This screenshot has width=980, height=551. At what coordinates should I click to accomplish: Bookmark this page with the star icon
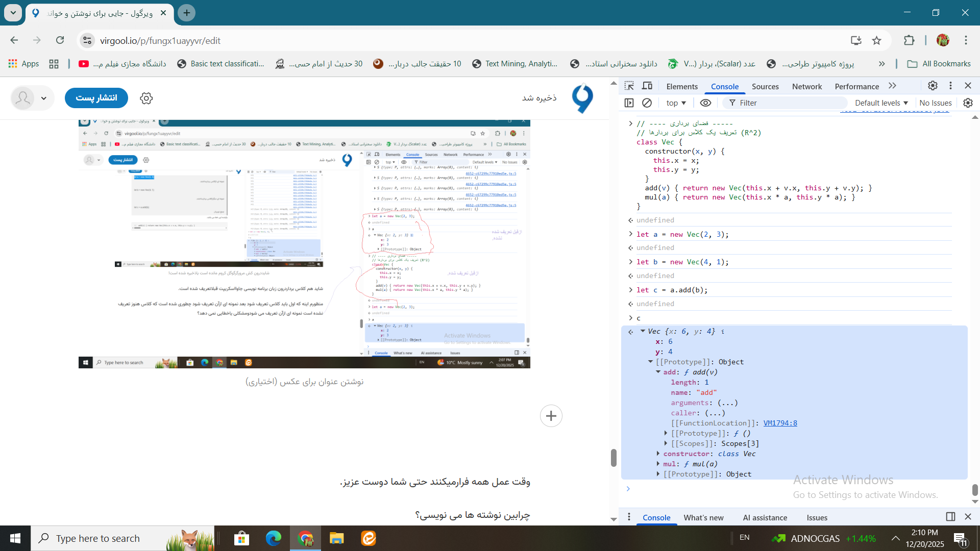[876, 40]
